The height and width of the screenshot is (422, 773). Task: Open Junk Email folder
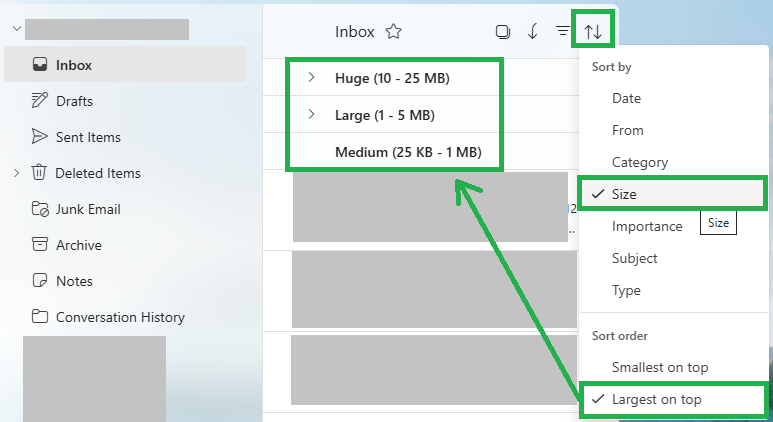[x=88, y=209]
